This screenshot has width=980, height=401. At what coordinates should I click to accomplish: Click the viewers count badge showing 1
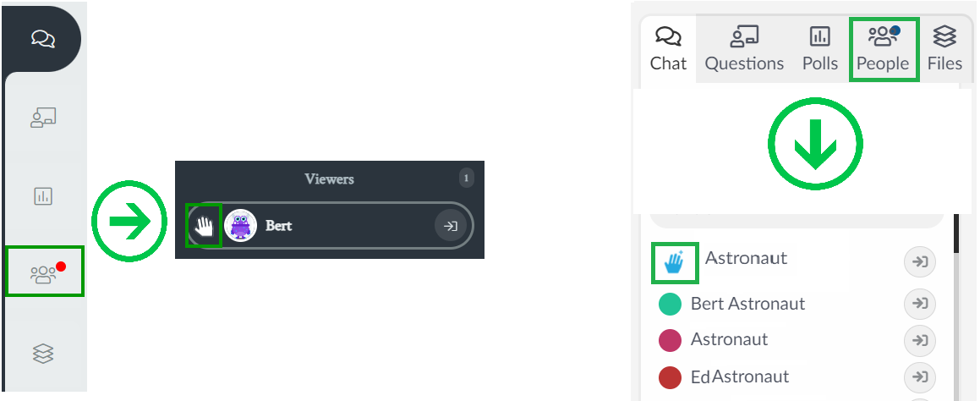(x=466, y=179)
